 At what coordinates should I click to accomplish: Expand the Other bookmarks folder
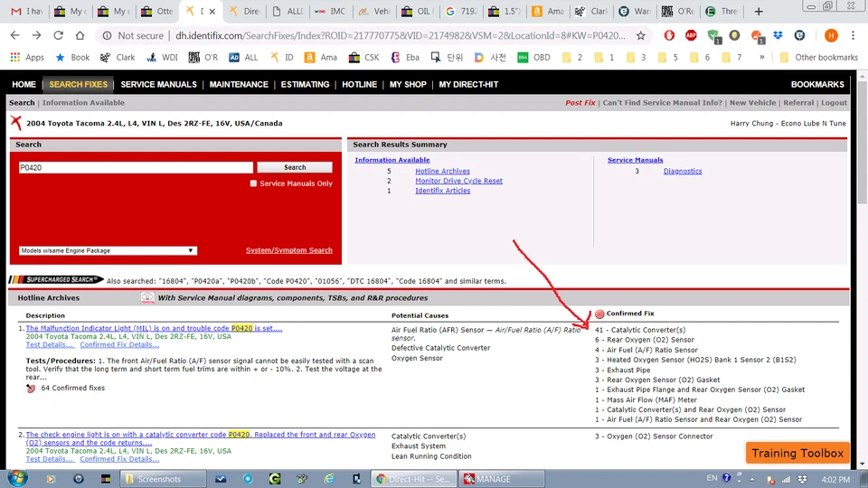[x=818, y=57]
